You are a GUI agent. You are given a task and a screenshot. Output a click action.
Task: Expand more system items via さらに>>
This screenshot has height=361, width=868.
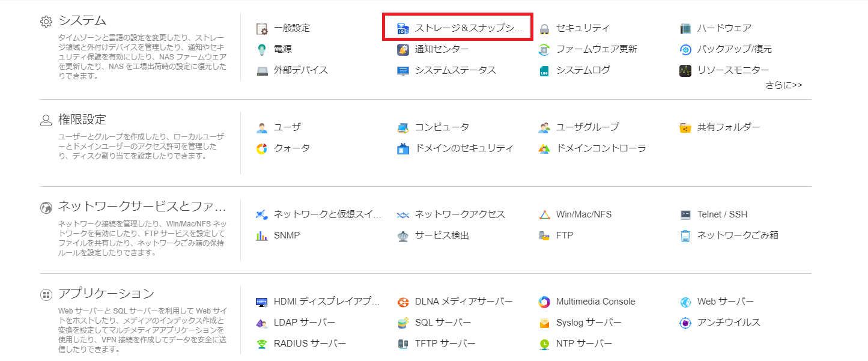783,85
